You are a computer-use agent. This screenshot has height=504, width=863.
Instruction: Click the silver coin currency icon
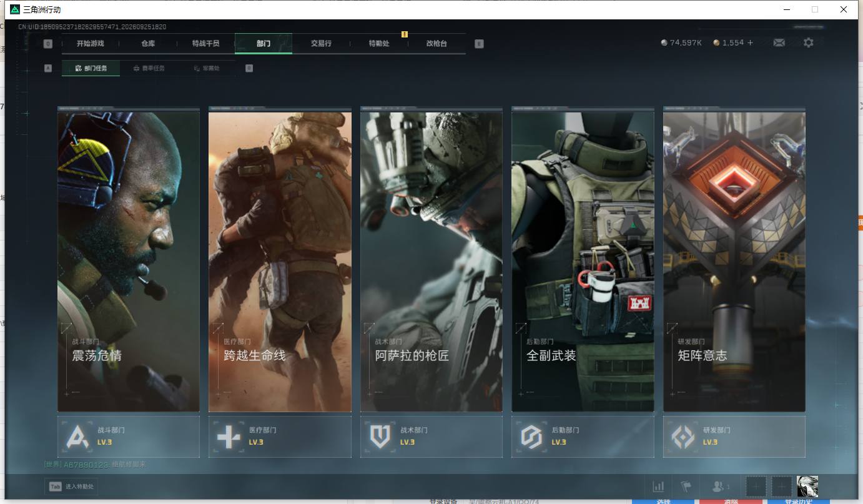[x=664, y=43]
